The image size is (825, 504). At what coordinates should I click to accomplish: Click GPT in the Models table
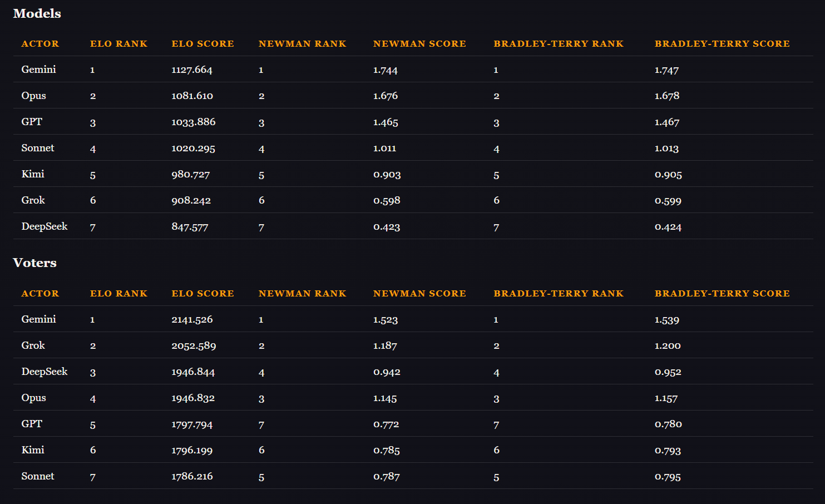pos(32,122)
